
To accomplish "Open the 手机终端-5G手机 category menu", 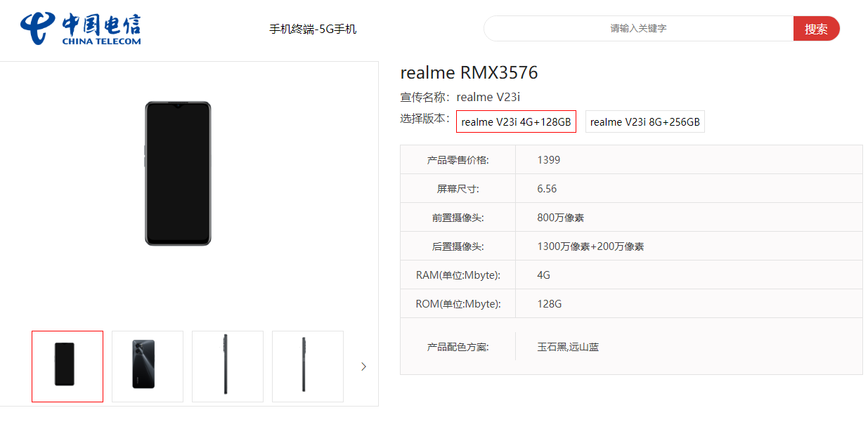I will pos(313,28).
